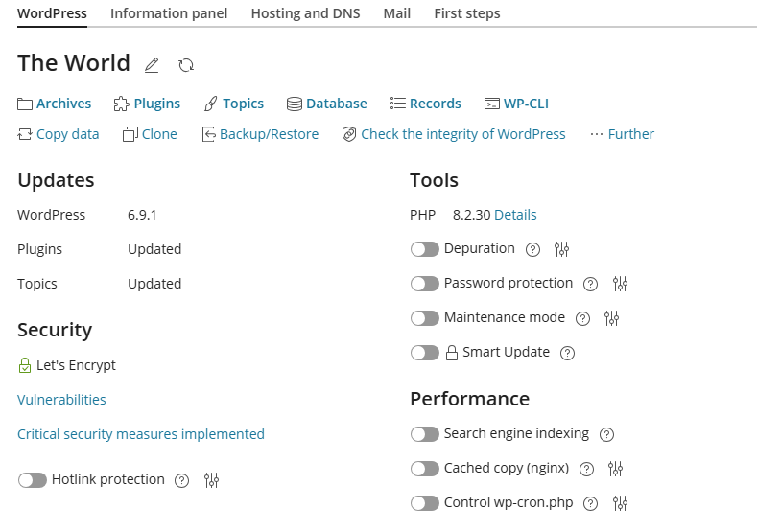Click the pencil icon to rename The World
This screenshot has width=757, height=532.
152,65
